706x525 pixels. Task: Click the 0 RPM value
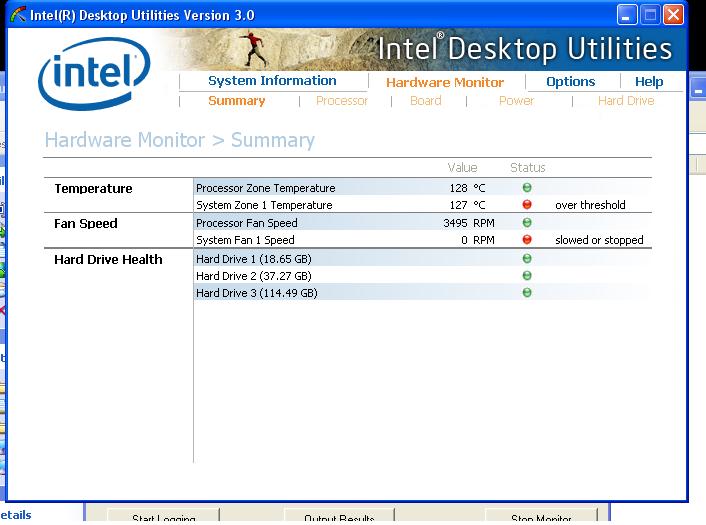click(x=478, y=240)
